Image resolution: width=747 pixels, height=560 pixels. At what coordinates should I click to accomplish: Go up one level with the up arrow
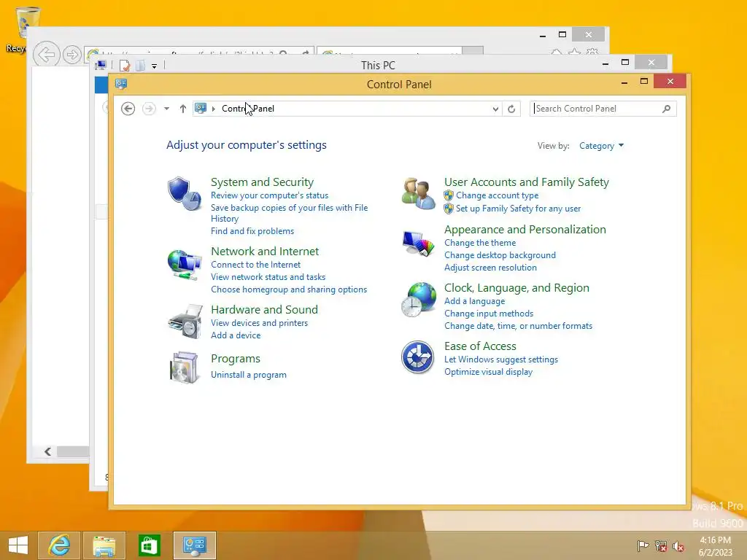point(183,109)
